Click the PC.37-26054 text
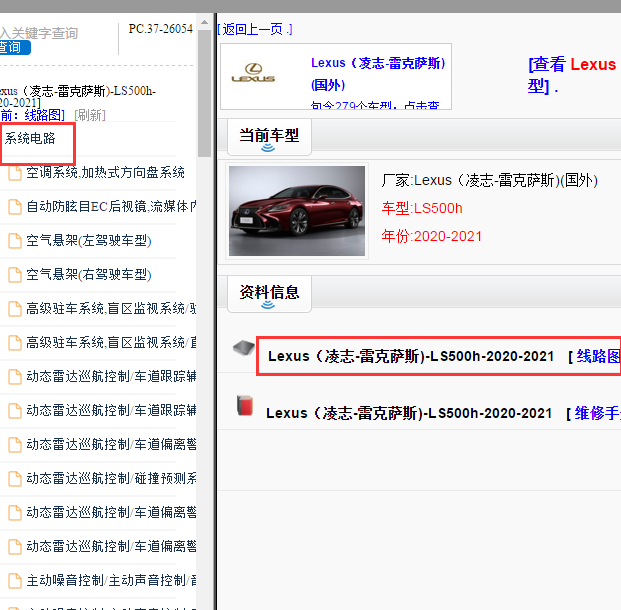The image size is (621, 610). (161, 29)
